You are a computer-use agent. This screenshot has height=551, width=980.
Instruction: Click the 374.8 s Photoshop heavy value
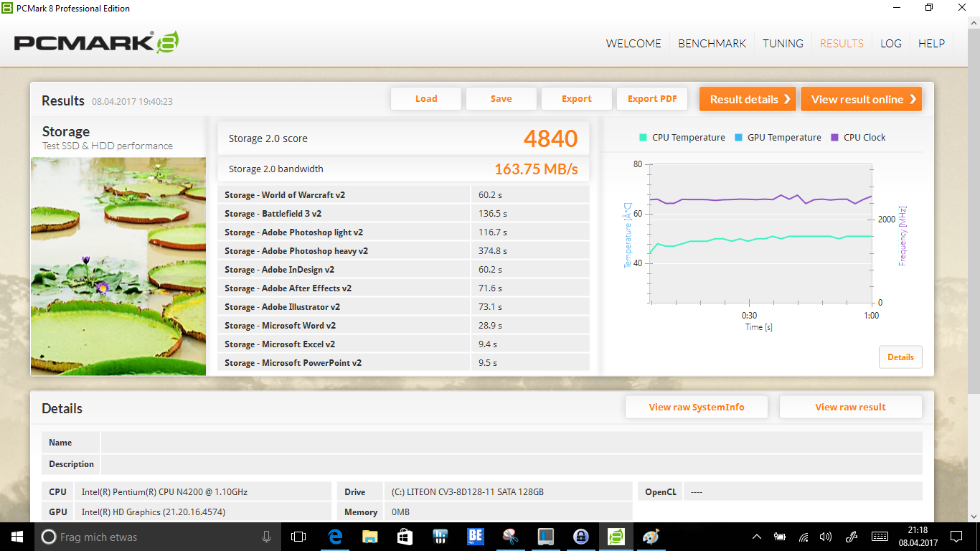[493, 250]
